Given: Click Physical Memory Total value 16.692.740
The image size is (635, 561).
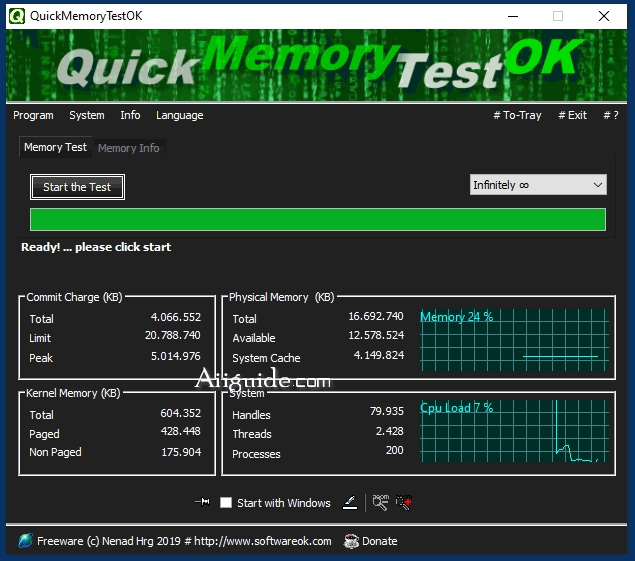Looking at the screenshot, I should click(376, 316).
